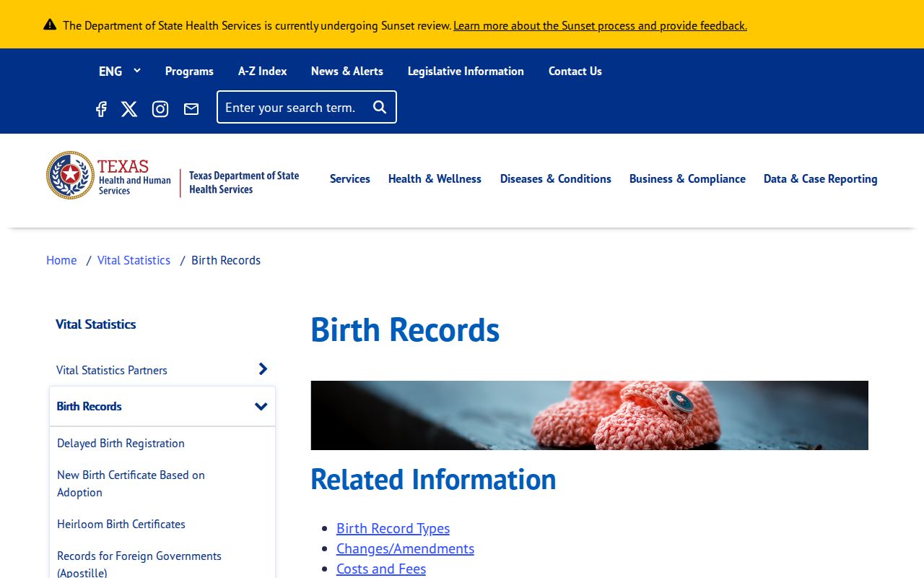
Task: Click the Programs link in top bar
Action: (189, 71)
